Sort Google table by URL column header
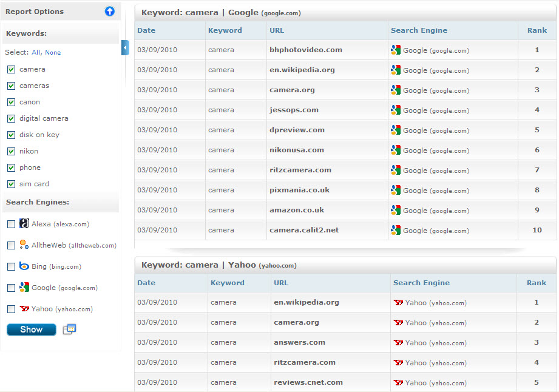Viewport: 559px width, 392px height. point(277,30)
